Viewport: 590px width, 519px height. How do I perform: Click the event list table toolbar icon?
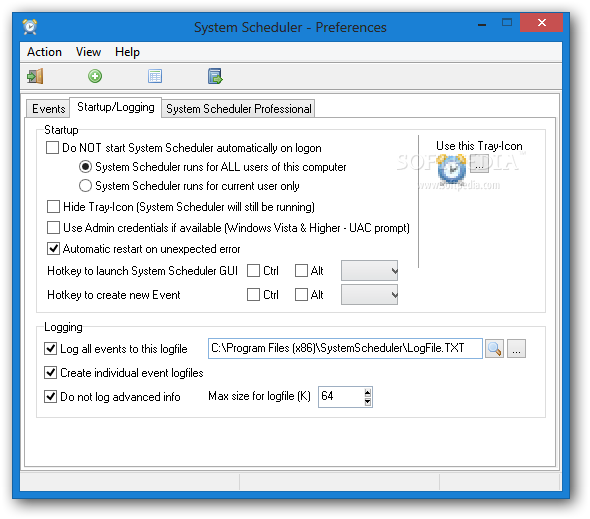155,76
